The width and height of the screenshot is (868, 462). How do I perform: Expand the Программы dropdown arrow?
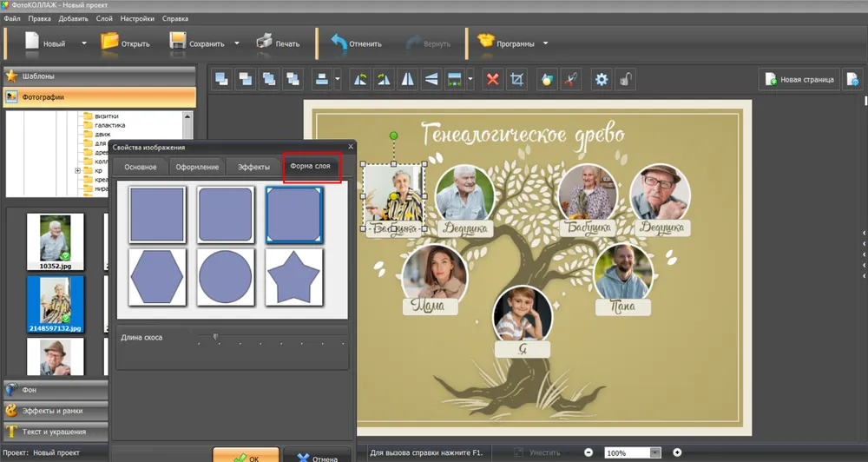click(545, 43)
